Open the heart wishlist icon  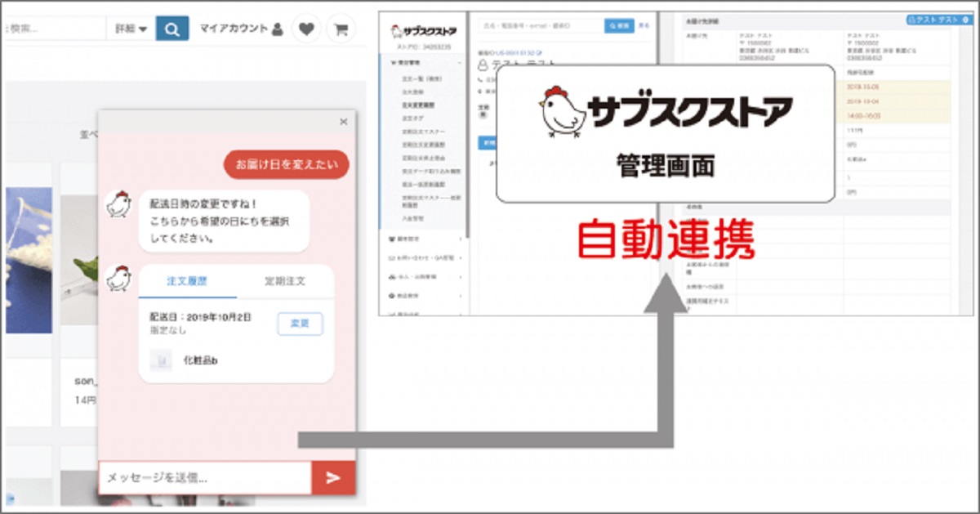coord(306,29)
